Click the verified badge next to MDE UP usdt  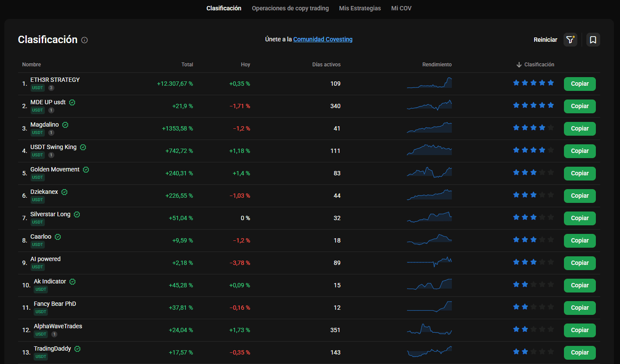click(72, 103)
